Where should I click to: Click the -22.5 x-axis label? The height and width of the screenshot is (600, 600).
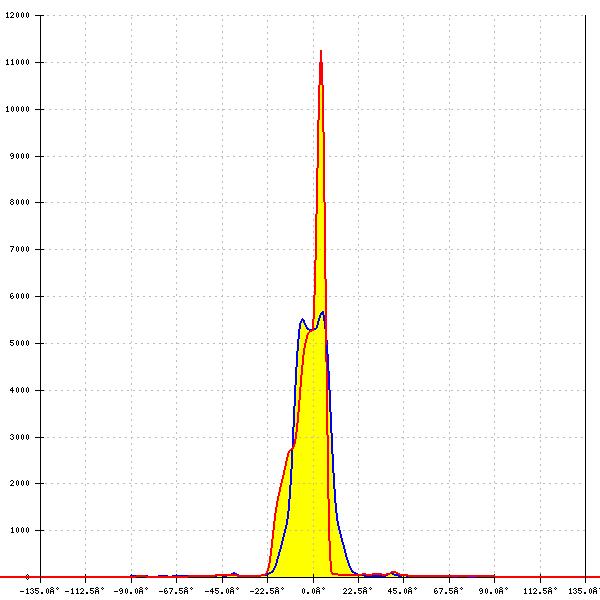coord(267,591)
